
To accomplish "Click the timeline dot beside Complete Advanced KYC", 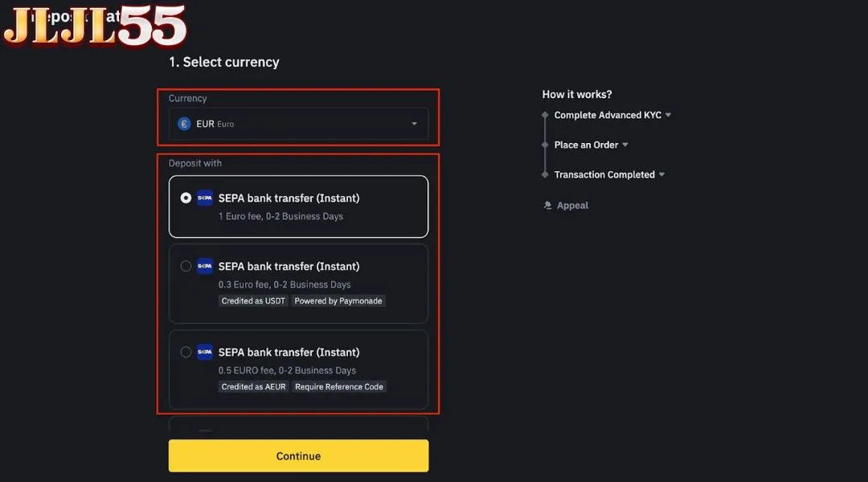I will pyautogui.click(x=545, y=115).
